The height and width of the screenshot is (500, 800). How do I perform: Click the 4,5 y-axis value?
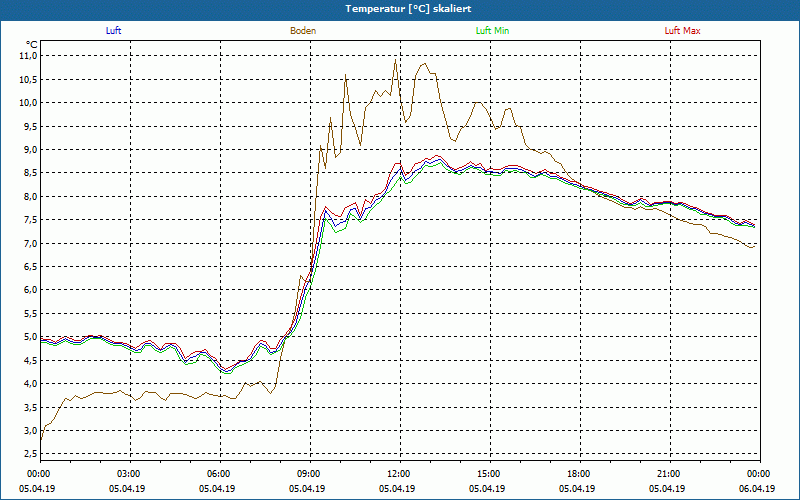31,360
